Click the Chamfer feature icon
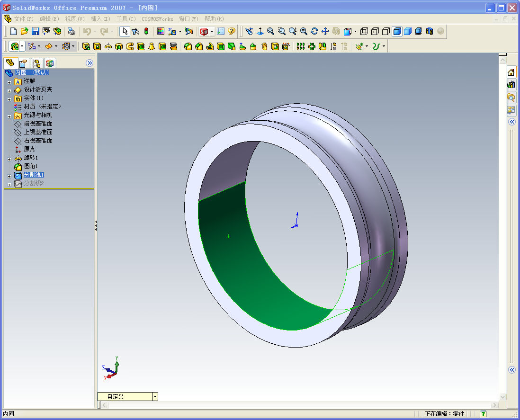 point(198,46)
